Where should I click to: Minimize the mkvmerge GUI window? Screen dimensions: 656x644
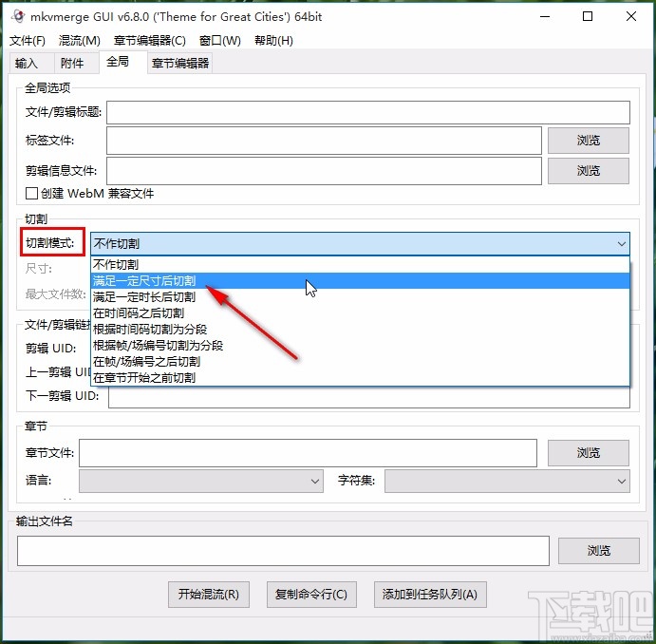(545, 17)
